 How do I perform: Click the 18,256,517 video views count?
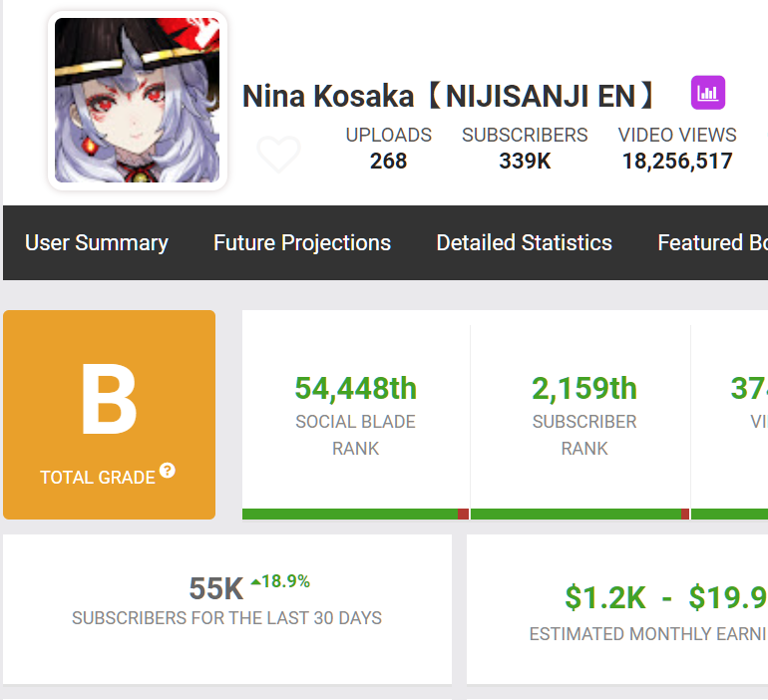(x=677, y=161)
